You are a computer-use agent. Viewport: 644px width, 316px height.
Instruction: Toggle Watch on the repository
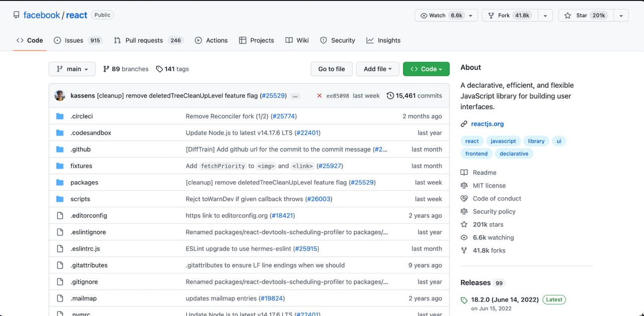pos(441,16)
